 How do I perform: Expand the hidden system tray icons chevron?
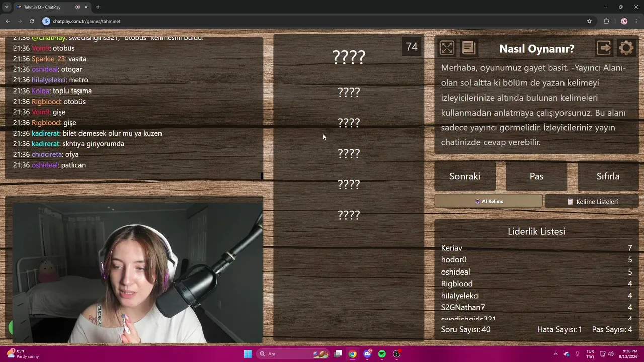click(555, 354)
